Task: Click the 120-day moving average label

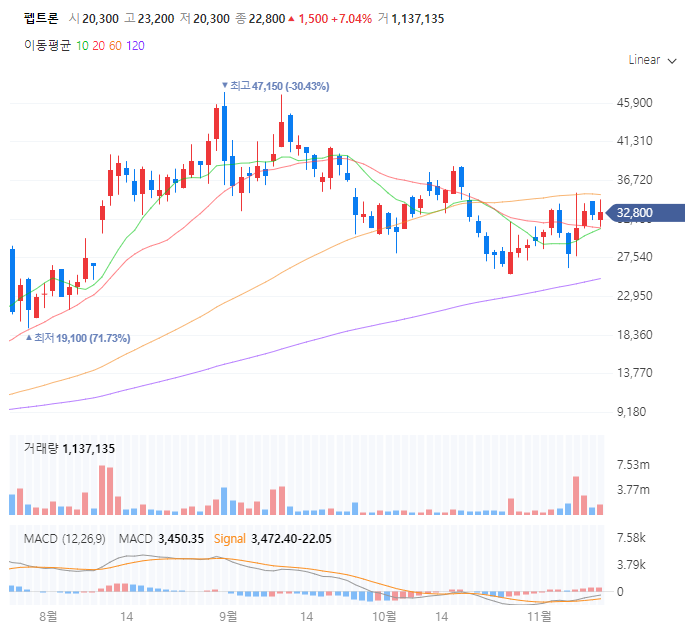Action: [x=135, y=46]
